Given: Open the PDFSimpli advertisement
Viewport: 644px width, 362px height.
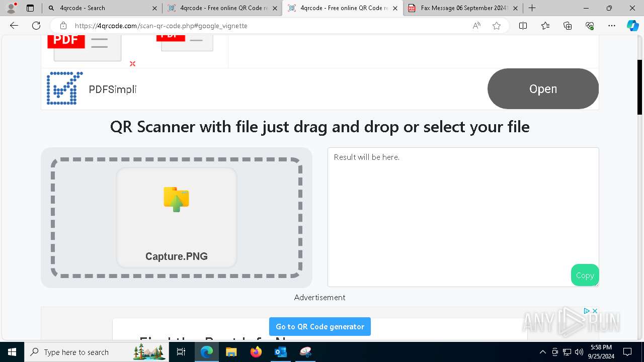Looking at the screenshot, I should 543,89.
